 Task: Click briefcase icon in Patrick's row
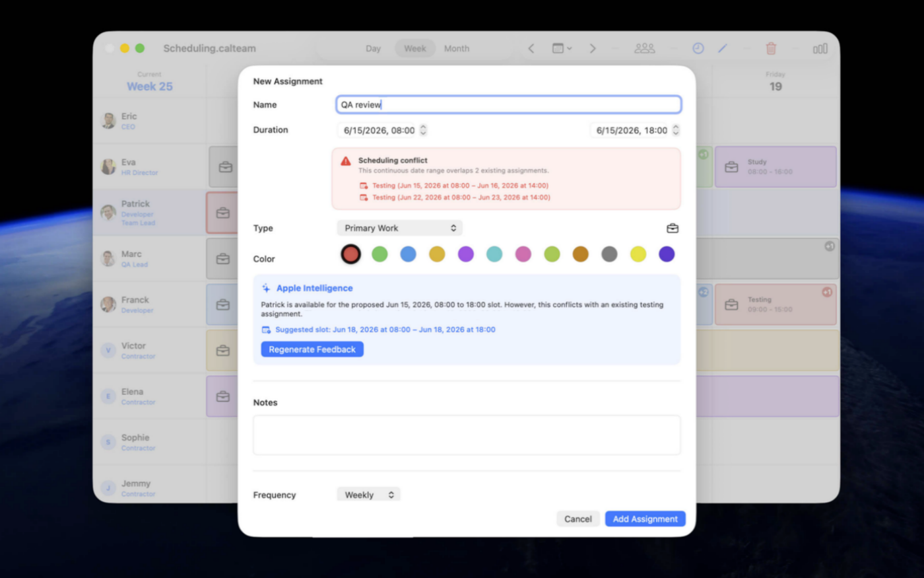(x=223, y=213)
